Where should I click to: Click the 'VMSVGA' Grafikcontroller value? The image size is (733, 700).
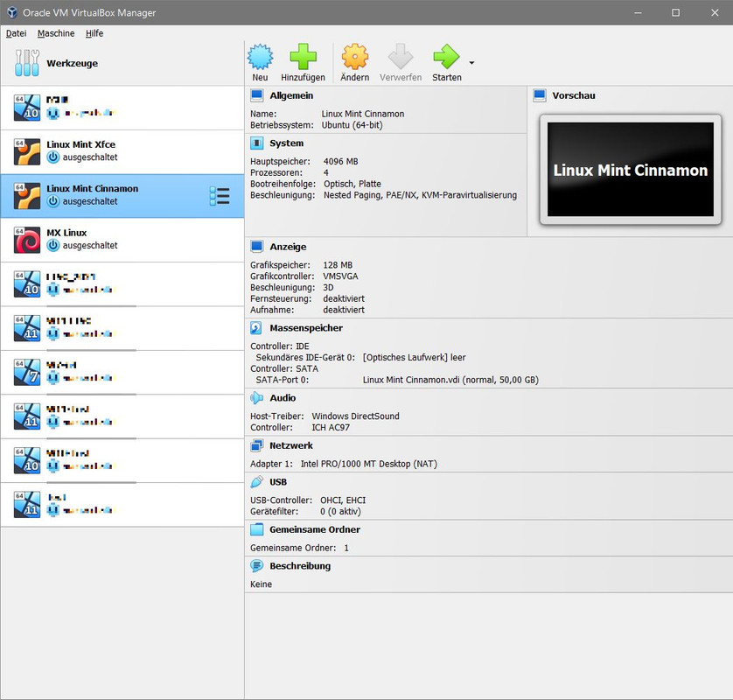pos(340,276)
